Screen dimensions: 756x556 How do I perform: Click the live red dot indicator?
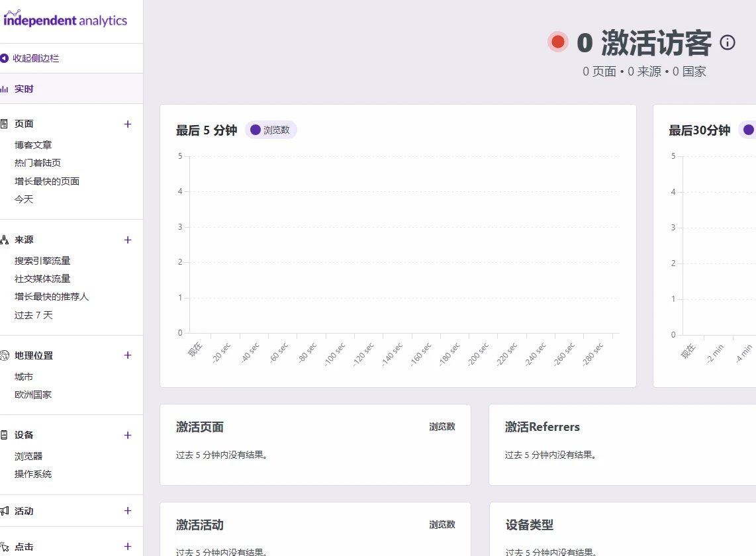[x=558, y=41]
